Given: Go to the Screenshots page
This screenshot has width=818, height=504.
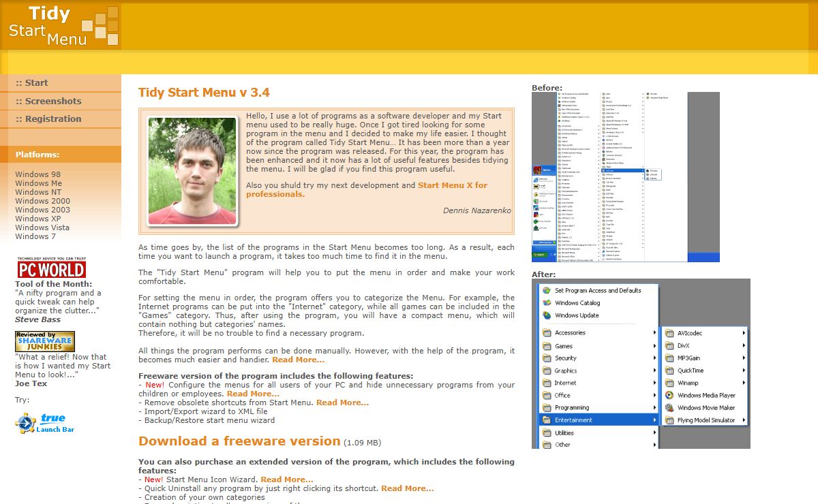Looking at the screenshot, I should click(x=61, y=101).
